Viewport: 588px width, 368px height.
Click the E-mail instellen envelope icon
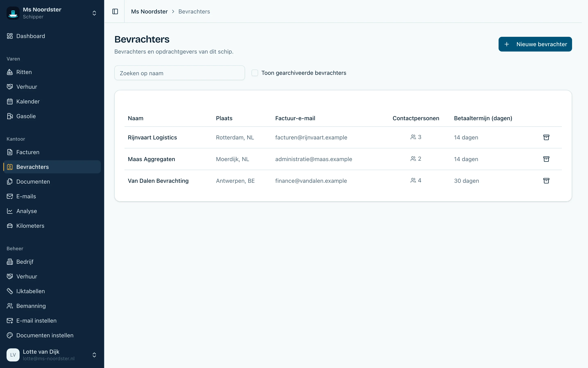point(10,321)
